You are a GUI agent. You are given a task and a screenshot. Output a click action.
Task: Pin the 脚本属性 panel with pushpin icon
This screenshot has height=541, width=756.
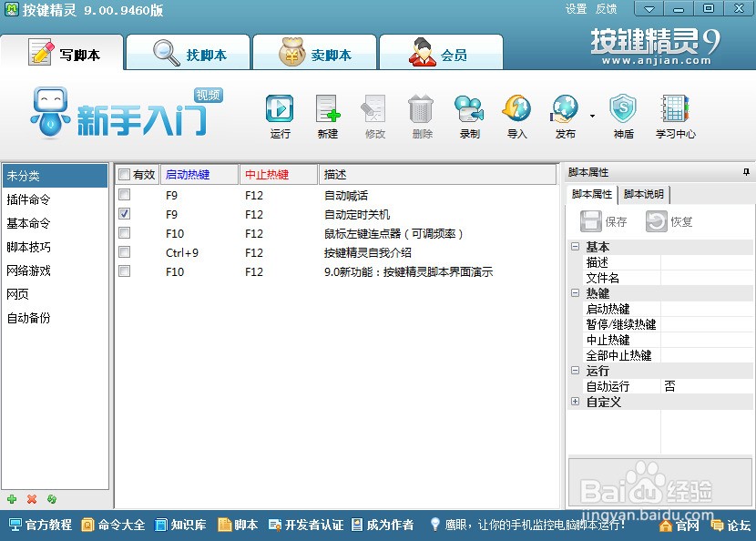point(746,172)
